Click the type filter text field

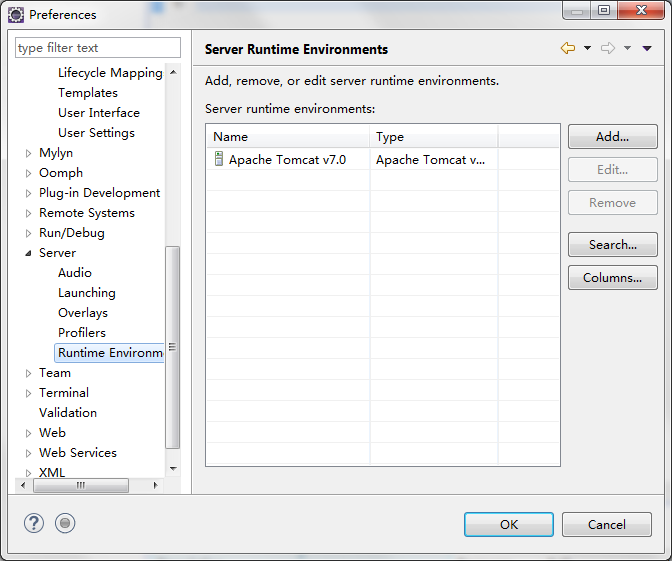[x=98, y=48]
